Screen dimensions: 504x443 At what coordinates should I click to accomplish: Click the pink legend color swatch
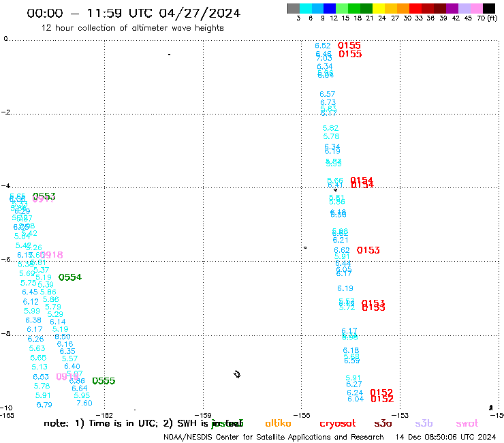[x=476, y=8]
